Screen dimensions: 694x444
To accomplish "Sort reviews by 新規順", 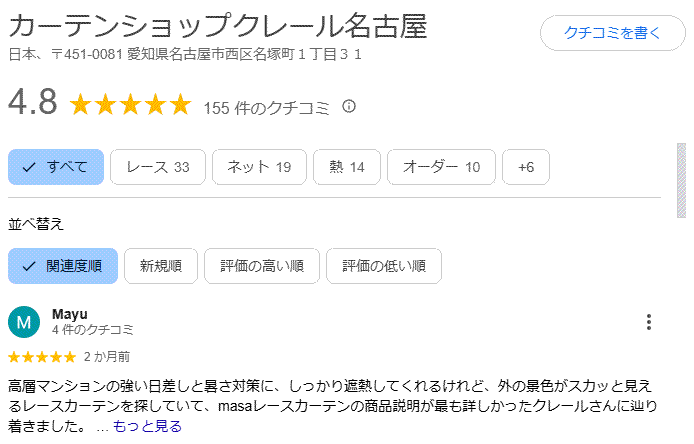I will coord(161,266).
